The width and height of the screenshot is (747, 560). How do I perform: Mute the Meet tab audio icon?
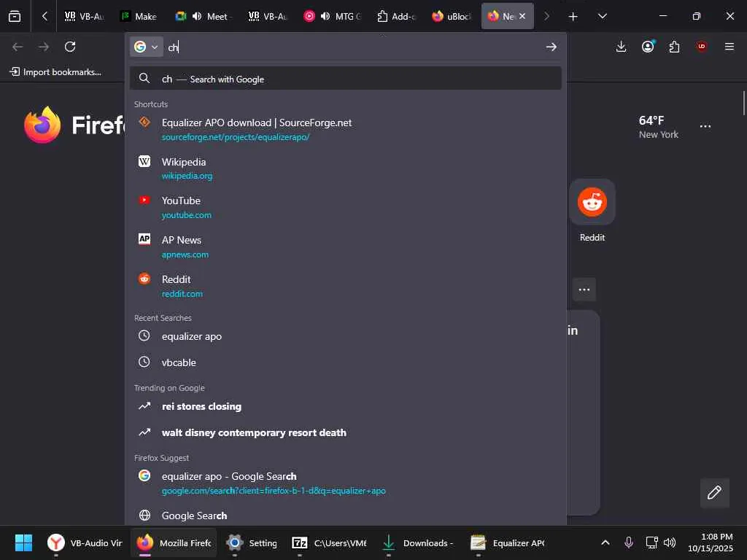click(x=197, y=16)
